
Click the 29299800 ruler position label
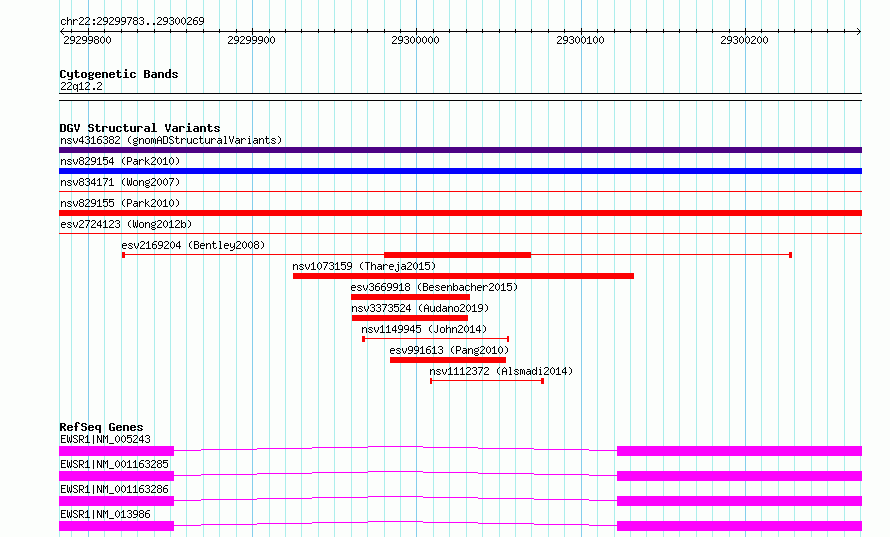pyautogui.click(x=87, y=40)
